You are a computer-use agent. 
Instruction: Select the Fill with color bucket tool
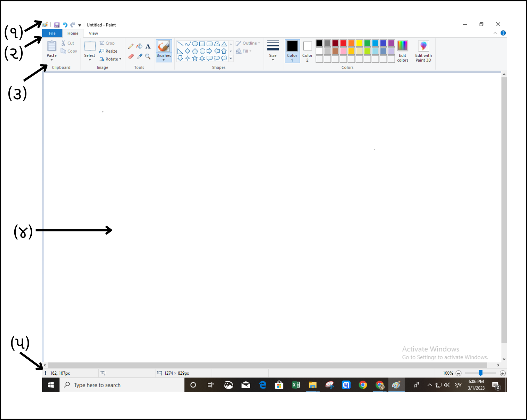pos(139,46)
